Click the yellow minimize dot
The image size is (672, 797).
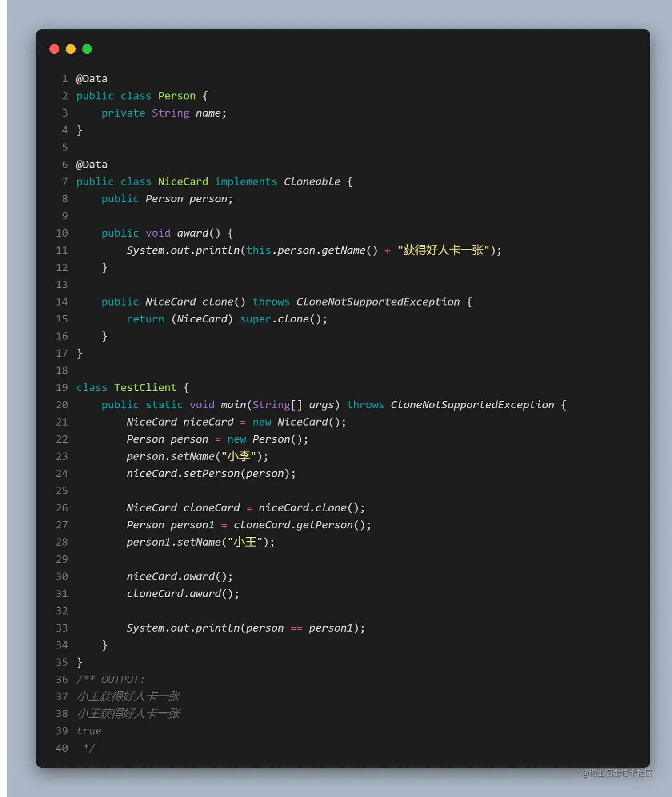click(x=71, y=49)
